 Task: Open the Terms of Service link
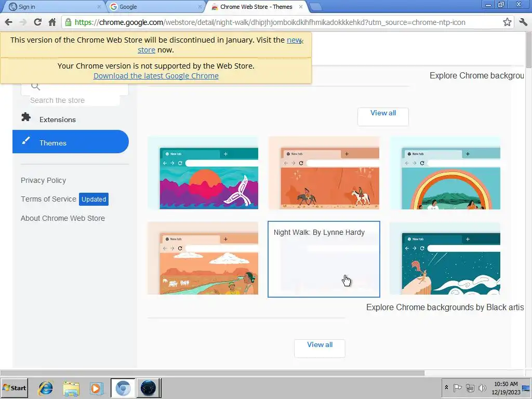48,199
